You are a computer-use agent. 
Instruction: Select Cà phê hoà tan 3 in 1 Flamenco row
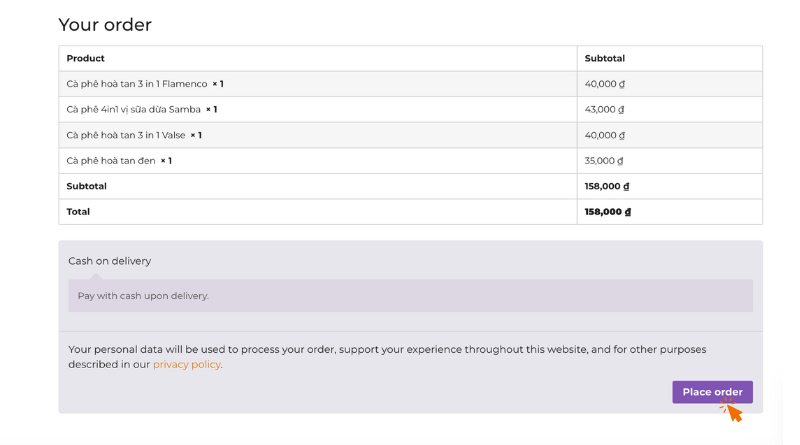410,84
